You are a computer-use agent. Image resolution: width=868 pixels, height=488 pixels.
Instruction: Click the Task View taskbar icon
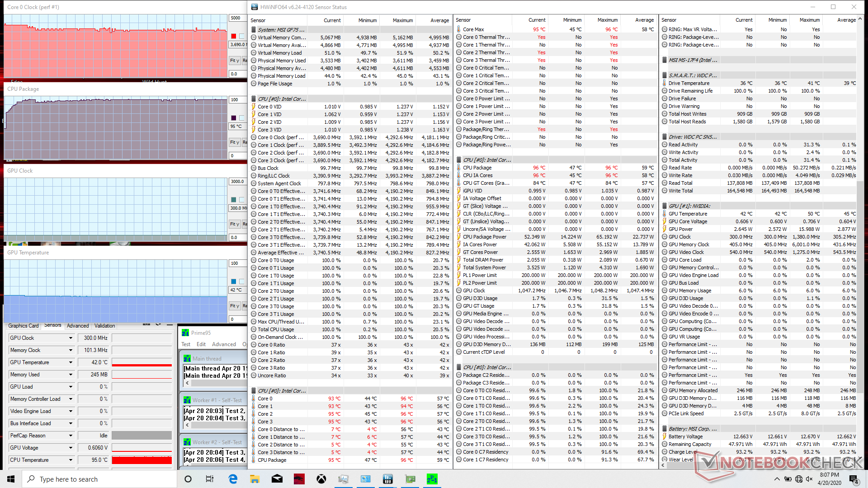pos(210,479)
